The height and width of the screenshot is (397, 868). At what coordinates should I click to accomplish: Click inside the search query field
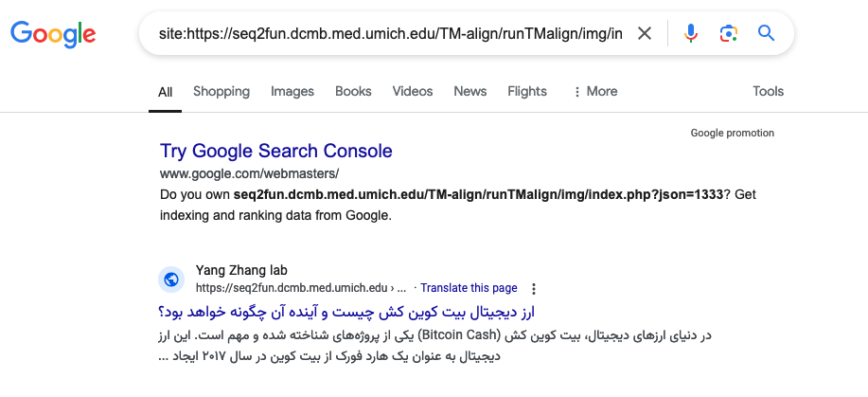pos(388,34)
